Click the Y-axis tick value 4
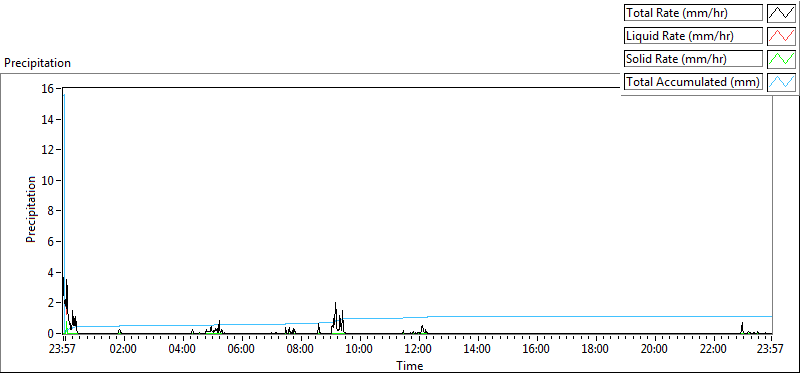Image resolution: width=800 pixels, height=373 pixels. tap(51, 272)
